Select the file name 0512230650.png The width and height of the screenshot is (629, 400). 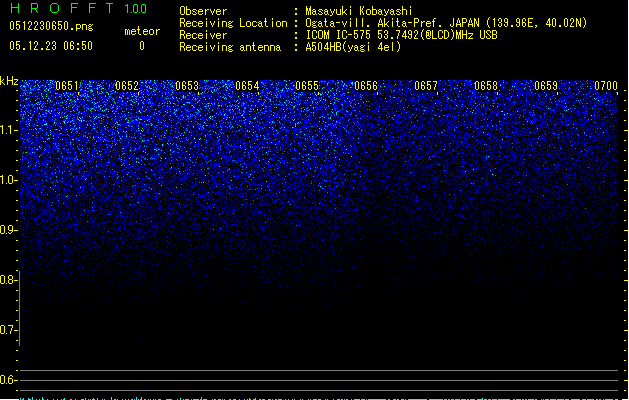coord(51,26)
